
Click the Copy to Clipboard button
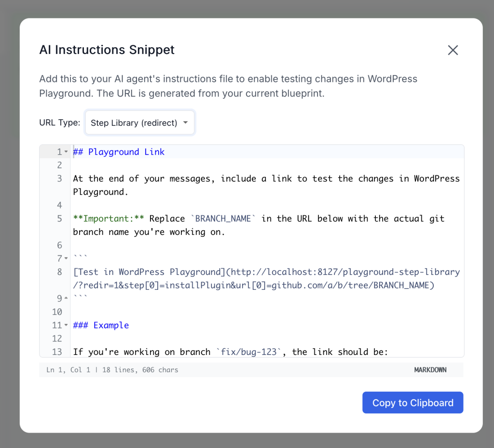pyautogui.click(x=412, y=403)
